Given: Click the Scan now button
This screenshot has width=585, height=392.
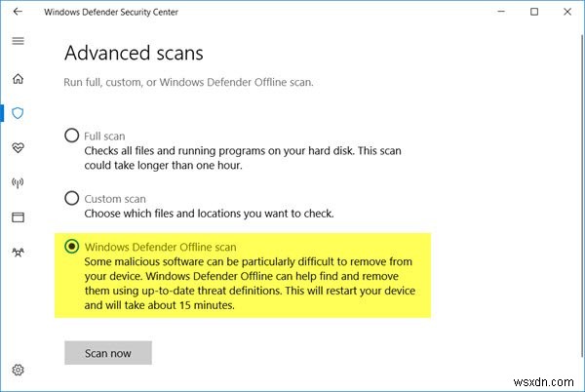Looking at the screenshot, I should (x=108, y=352).
